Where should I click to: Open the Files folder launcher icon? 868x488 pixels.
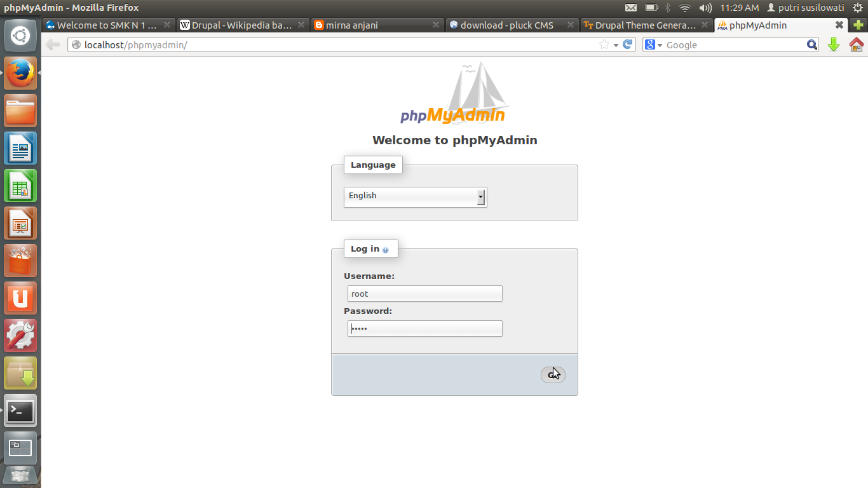tap(20, 111)
